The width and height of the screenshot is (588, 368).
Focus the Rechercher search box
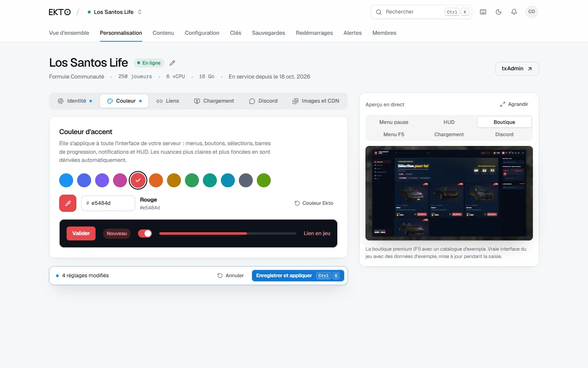421,12
